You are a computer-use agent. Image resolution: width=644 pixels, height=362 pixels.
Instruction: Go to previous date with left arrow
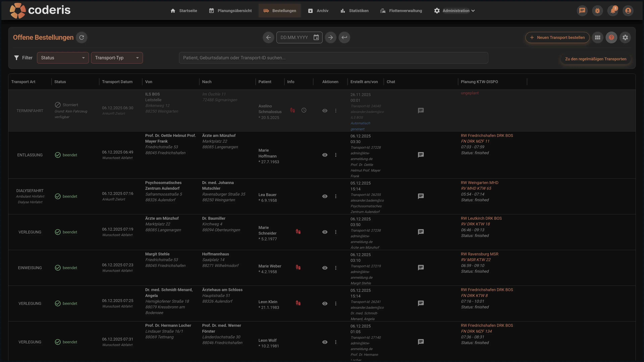[x=269, y=38]
